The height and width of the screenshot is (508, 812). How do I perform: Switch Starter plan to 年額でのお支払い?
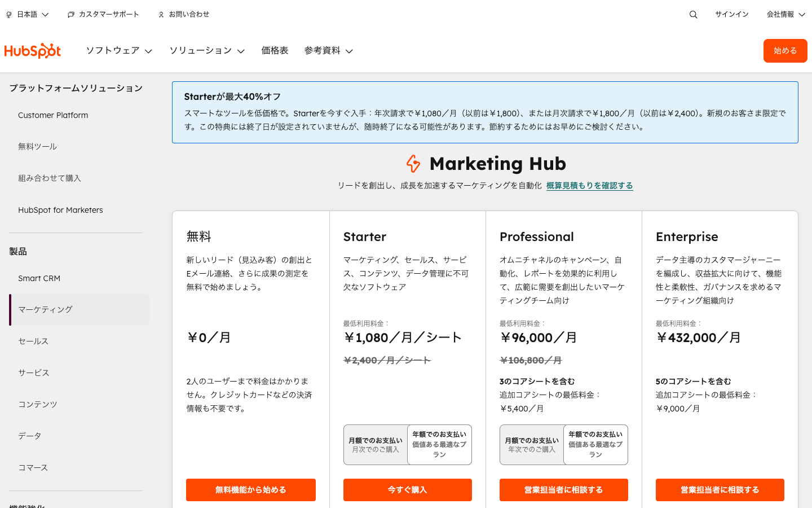[x=439, y=445]
